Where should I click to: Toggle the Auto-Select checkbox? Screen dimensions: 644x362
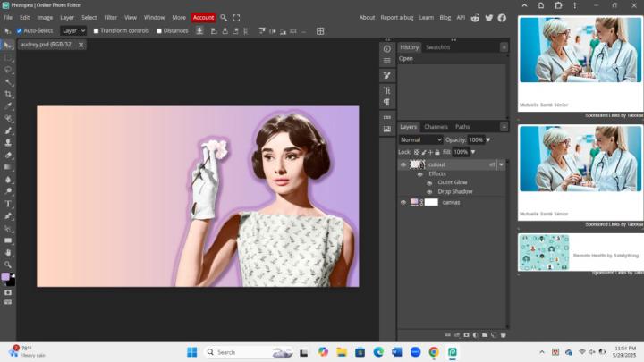click(x=20, y=30)
